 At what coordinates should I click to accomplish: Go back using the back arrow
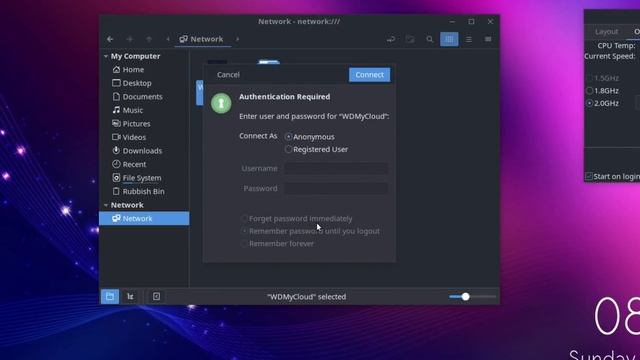[x=110, y=39]
